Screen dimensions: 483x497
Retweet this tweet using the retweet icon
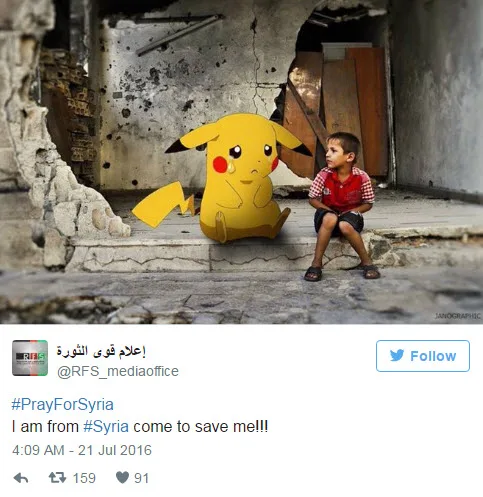(x=57, y=478)
